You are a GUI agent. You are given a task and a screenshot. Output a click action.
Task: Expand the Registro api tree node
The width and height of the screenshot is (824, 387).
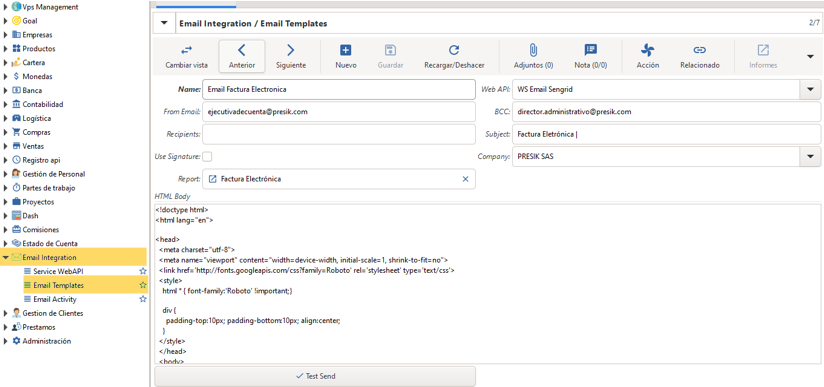coord(6,160)
